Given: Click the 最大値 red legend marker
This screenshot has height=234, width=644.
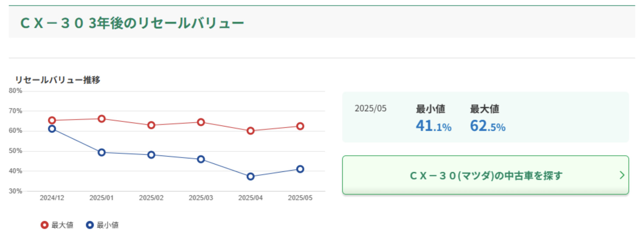Looking at the screenshot, I should click(44, 225).
